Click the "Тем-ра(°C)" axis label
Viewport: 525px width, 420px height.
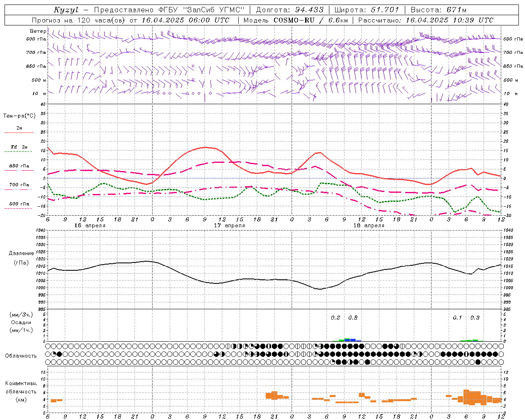(x=19, y=116)
